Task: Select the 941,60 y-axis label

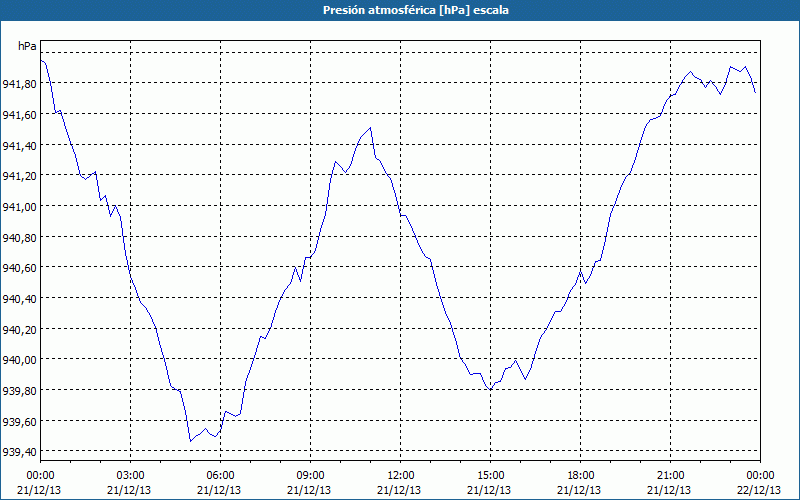Action: coord(19,115)
